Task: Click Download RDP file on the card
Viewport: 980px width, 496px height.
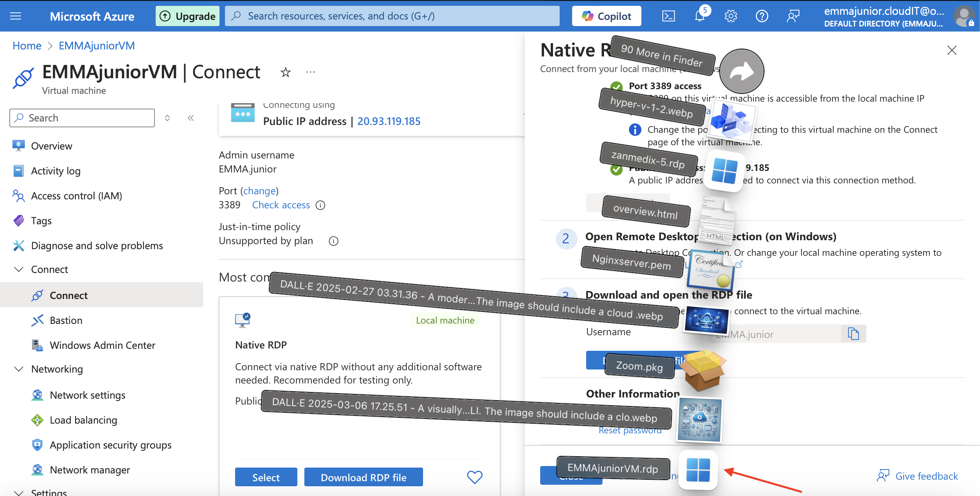Action: coord(364,477)
